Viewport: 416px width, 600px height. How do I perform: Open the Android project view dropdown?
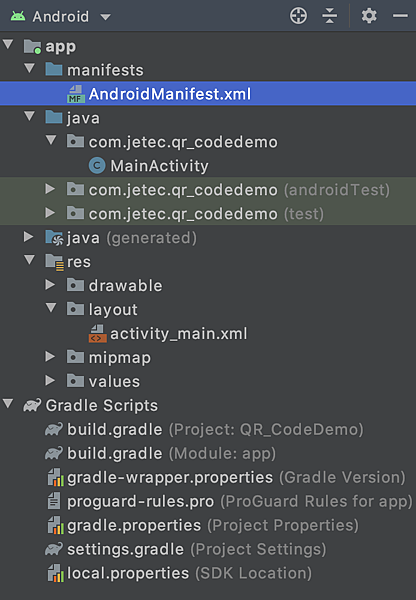(105, 17)
